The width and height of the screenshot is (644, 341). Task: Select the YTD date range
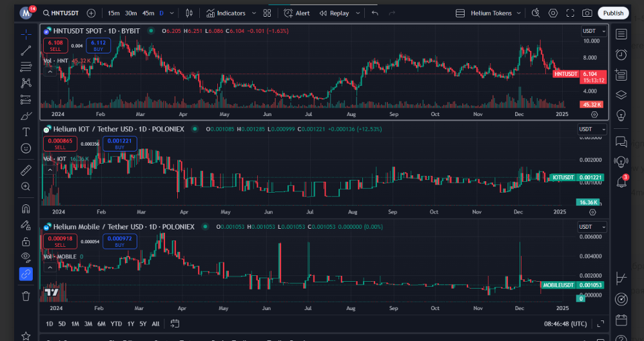pos(116,324)
